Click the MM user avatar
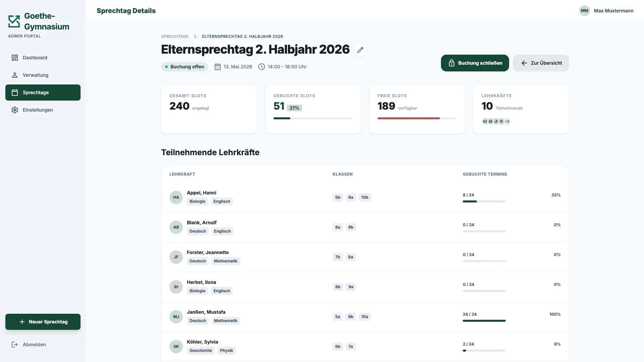The image size is (644, 362). 584,11
